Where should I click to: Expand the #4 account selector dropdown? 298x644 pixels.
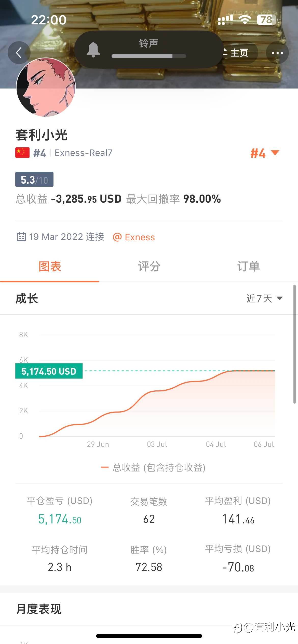point(265,153)
